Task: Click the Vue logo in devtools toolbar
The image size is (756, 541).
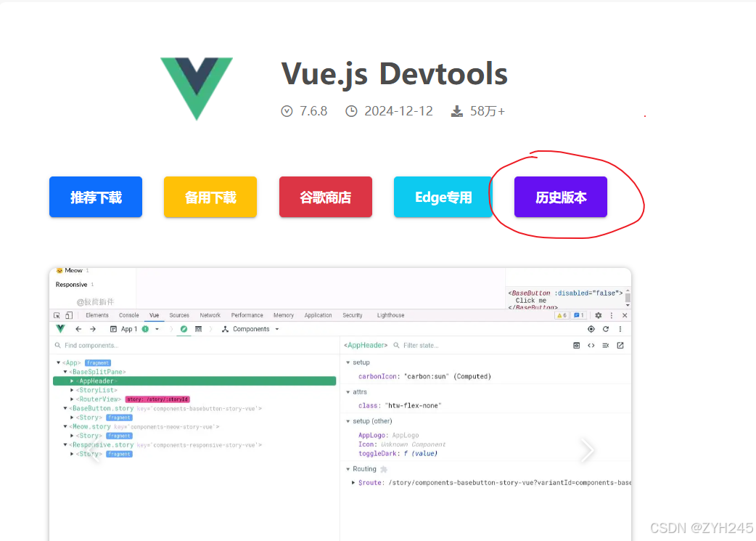Action: pyautogui.click(x=60, y=329)
